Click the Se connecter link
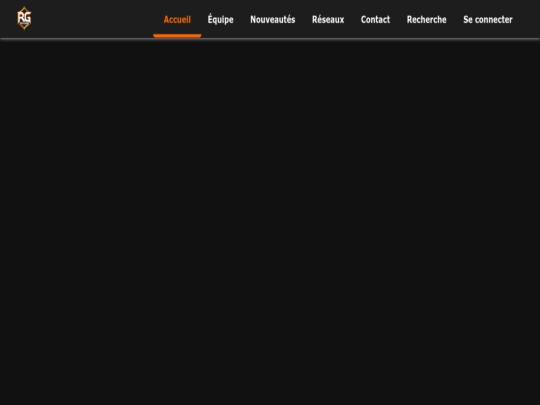Screen dimensions: 540x405 point(488,20)
